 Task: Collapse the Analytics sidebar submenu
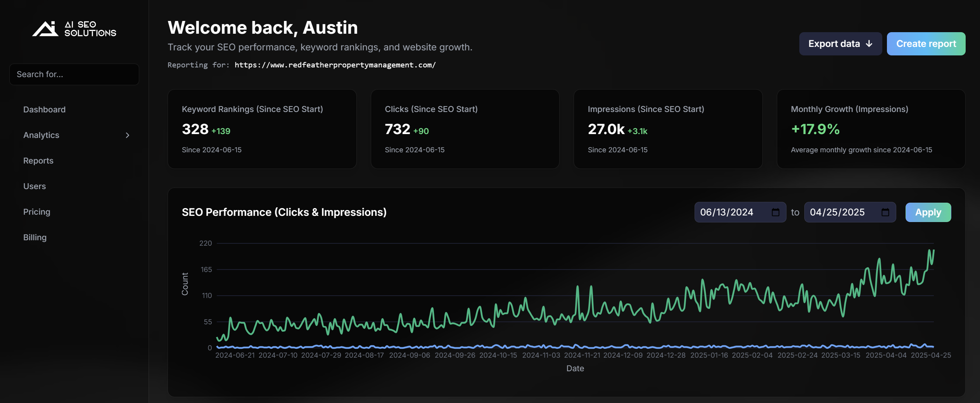[127, 135]
